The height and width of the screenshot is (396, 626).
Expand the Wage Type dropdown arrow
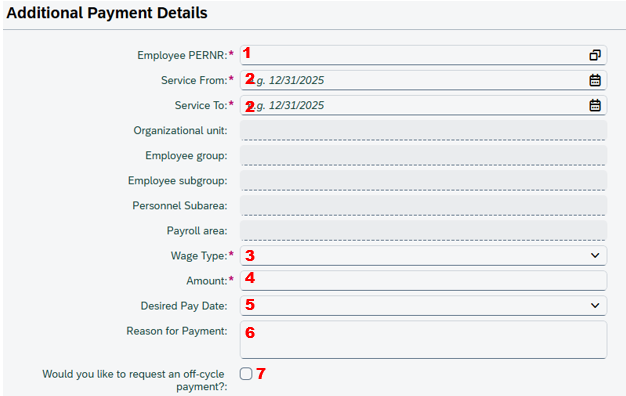(x=595, y=255)
